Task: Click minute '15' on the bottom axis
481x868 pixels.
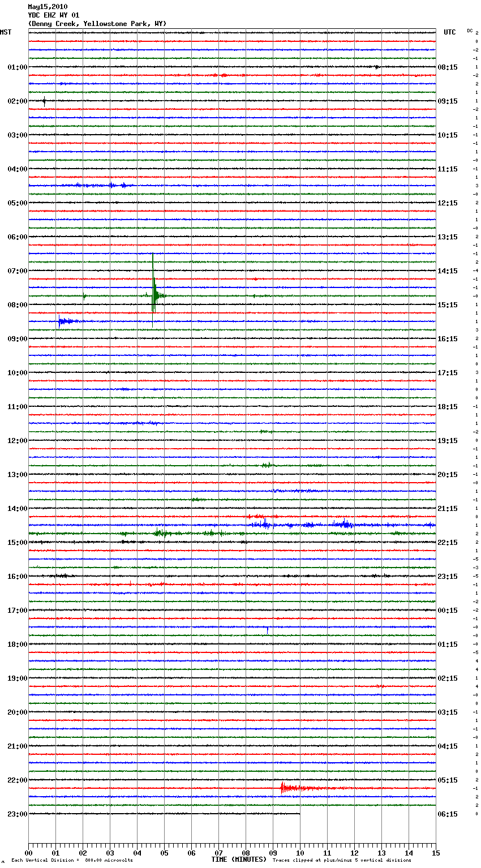Action: coord(436,853)
